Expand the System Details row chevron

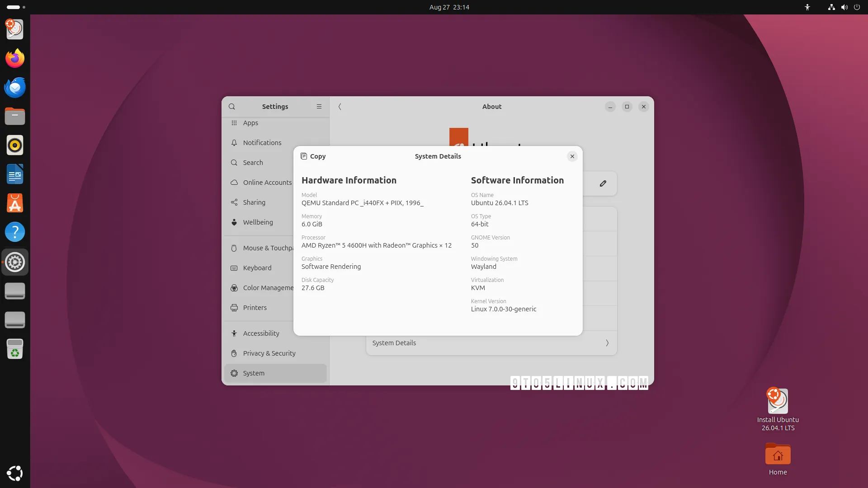click(607, 343)
